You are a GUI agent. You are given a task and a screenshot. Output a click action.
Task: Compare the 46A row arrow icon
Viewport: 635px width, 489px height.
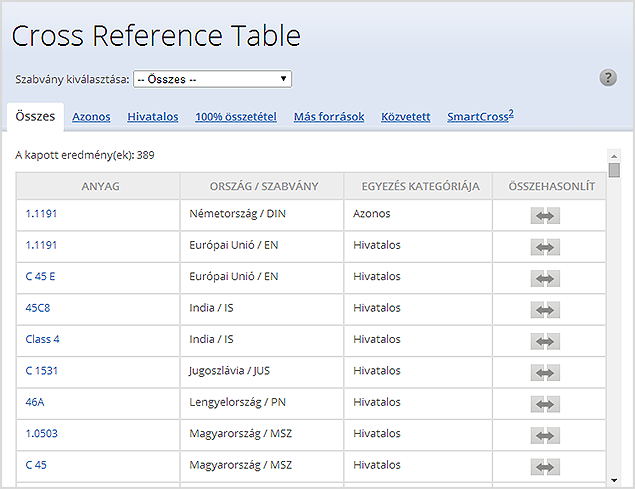545,404
